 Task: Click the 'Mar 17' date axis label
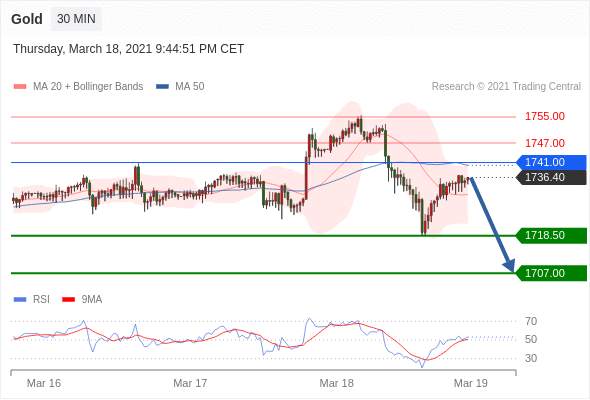click(x=190, y=383)
